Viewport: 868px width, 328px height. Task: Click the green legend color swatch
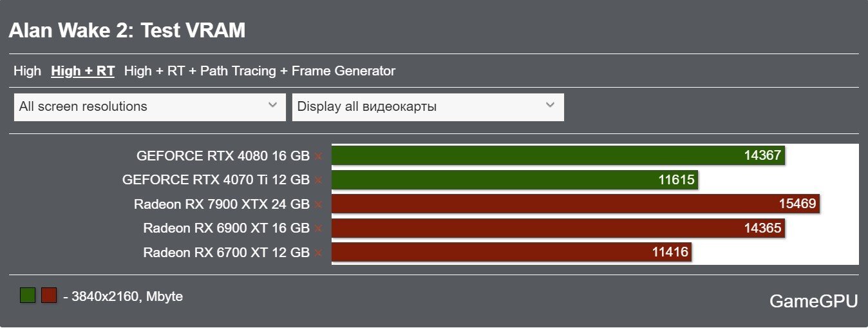click(x=28, y=295)
